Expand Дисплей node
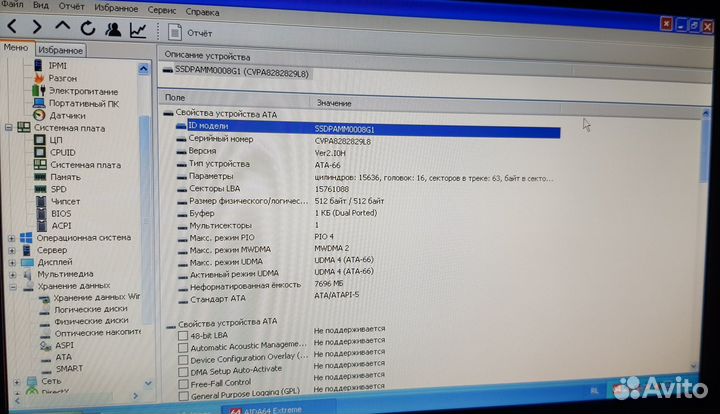The width and height of the screenshot is (720, 414). 12,263
